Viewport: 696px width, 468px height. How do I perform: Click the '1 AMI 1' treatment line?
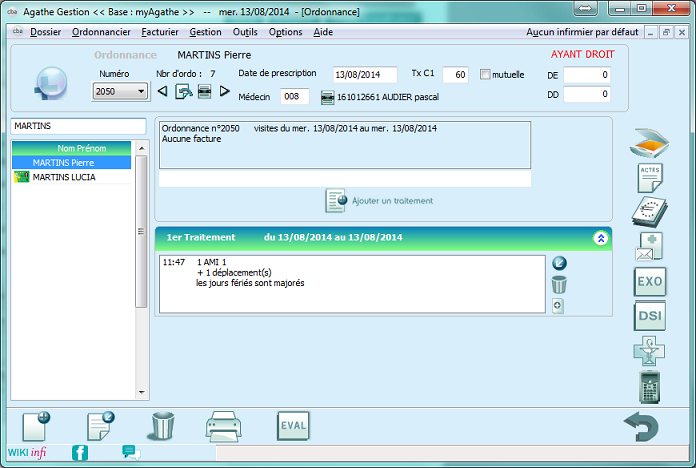click(211, 262)
